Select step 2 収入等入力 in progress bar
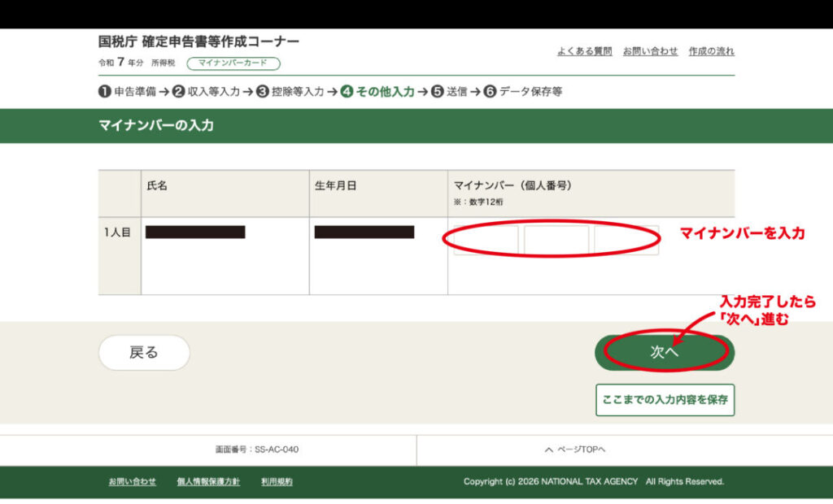 click(207, 92)
